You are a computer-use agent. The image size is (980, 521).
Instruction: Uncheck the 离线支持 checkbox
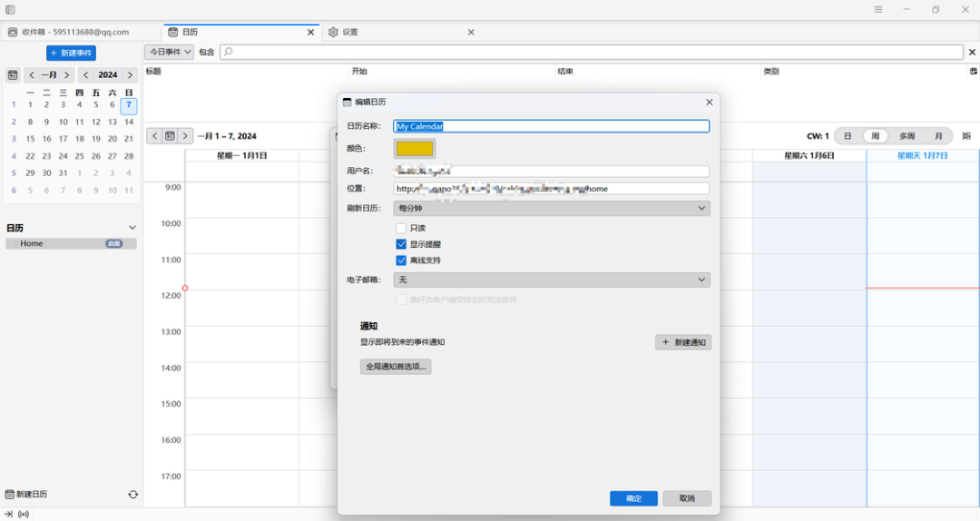(x=401, y=260)
